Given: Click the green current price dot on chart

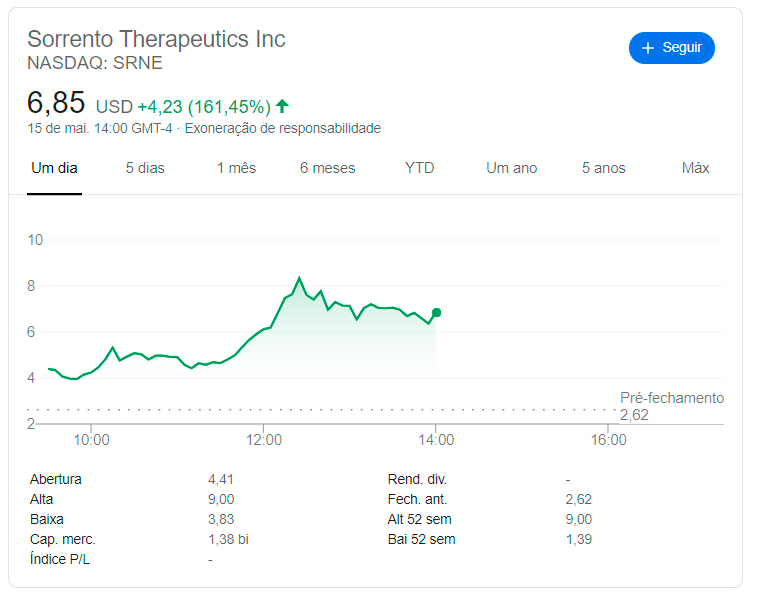Looking at the screenshot, I should 437,313.
